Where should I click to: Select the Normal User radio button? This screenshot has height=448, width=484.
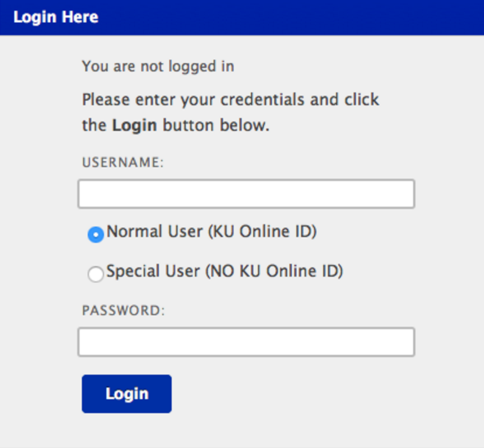95,234
